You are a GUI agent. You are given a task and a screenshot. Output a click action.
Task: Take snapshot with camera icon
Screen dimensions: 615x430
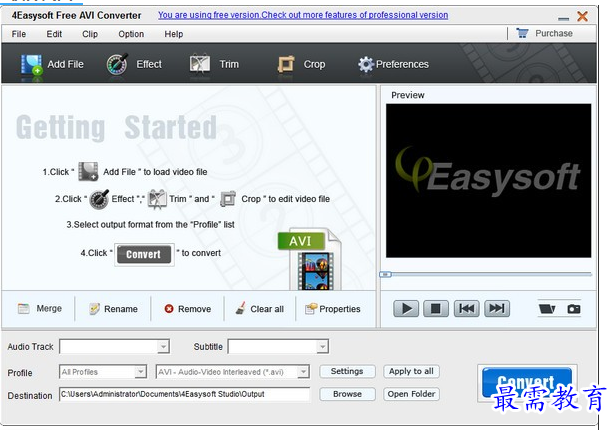pyautogui.click(x=574, y=309)
